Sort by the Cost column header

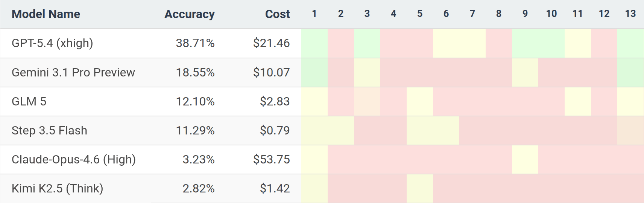[x=278, y=14]
